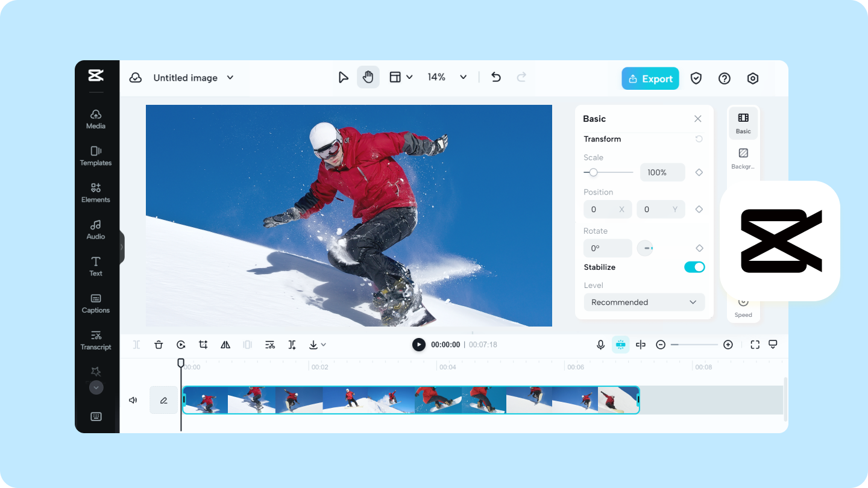Redo the last action
This screenshot has height=488, width=868.
point(521,77)
